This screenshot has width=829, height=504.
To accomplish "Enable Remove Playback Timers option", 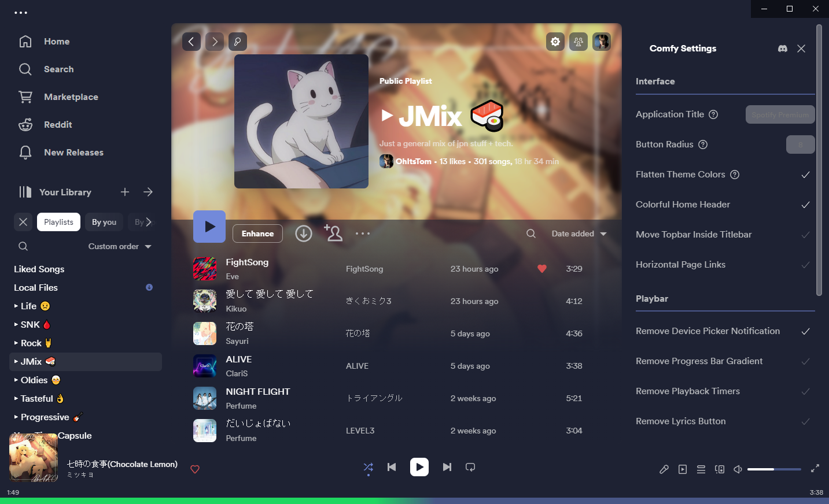I will click(x=805, y=391).
